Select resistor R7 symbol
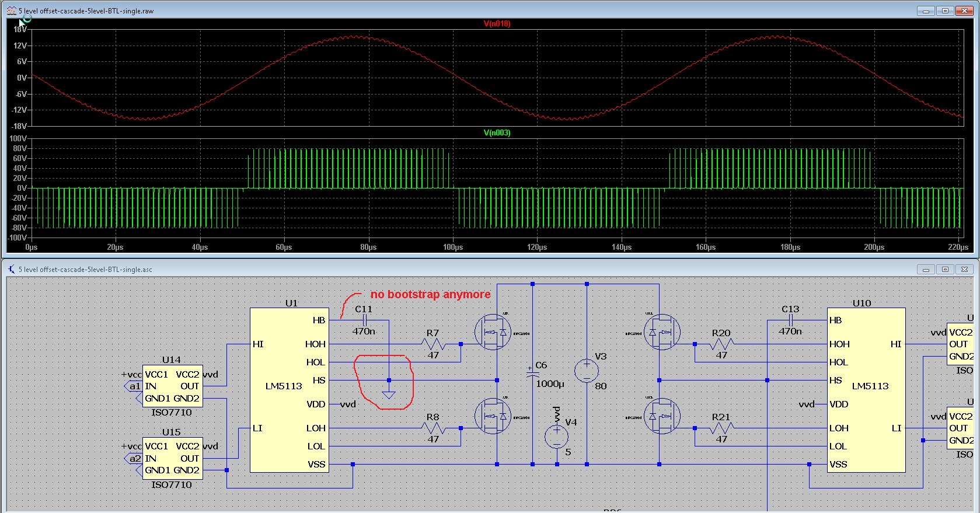This screenshot has height=513, width=980. [x=433, y=344]
